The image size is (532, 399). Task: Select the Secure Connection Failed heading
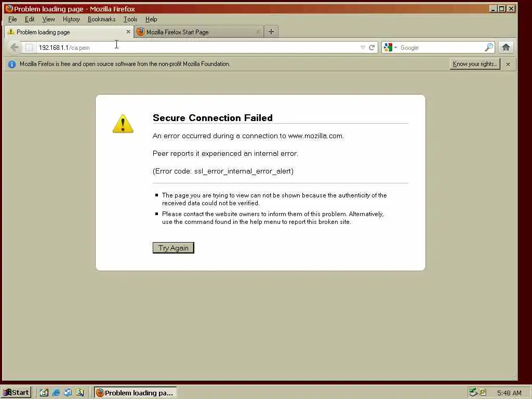[212, 118]
